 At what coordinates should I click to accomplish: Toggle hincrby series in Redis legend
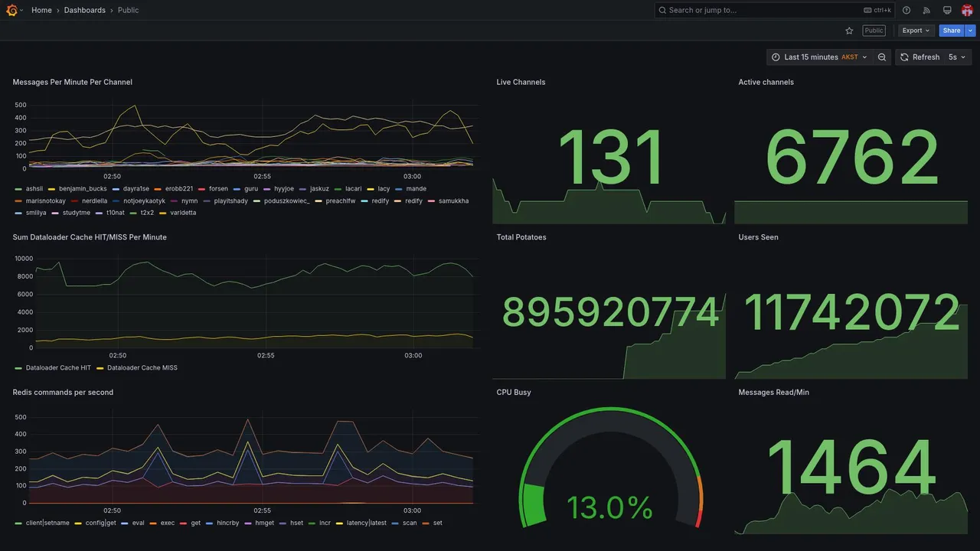[223, 523]
